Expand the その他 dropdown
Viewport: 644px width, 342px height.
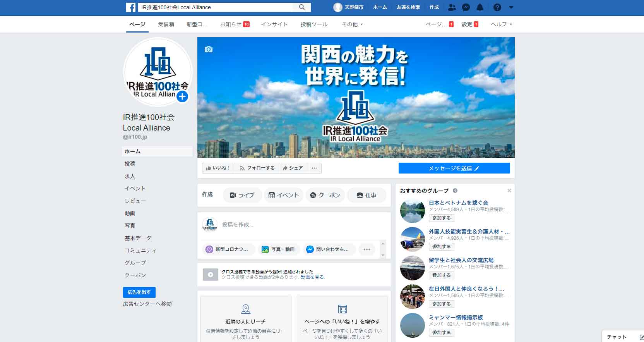click(352, 24)
